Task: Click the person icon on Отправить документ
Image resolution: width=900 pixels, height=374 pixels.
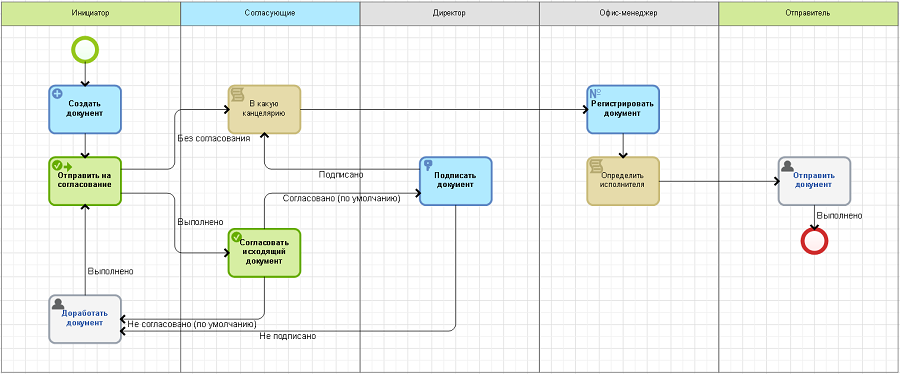Action: 788,166
